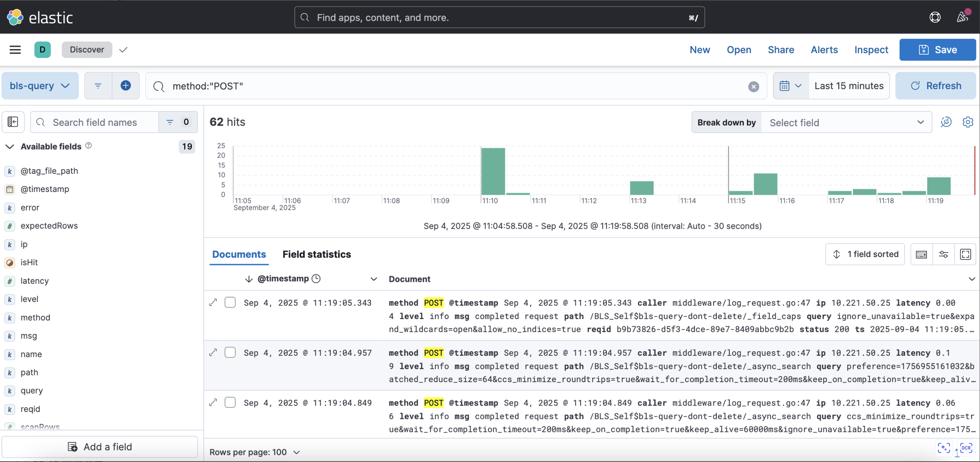Clear the query with the X icon
This screenshot has width=980, height=462.
753,87
